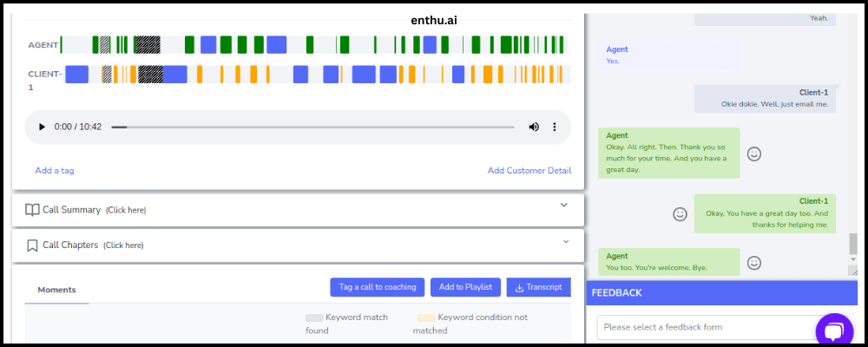
Task: Click Add Customer Detail link
Action: (529, 170)
